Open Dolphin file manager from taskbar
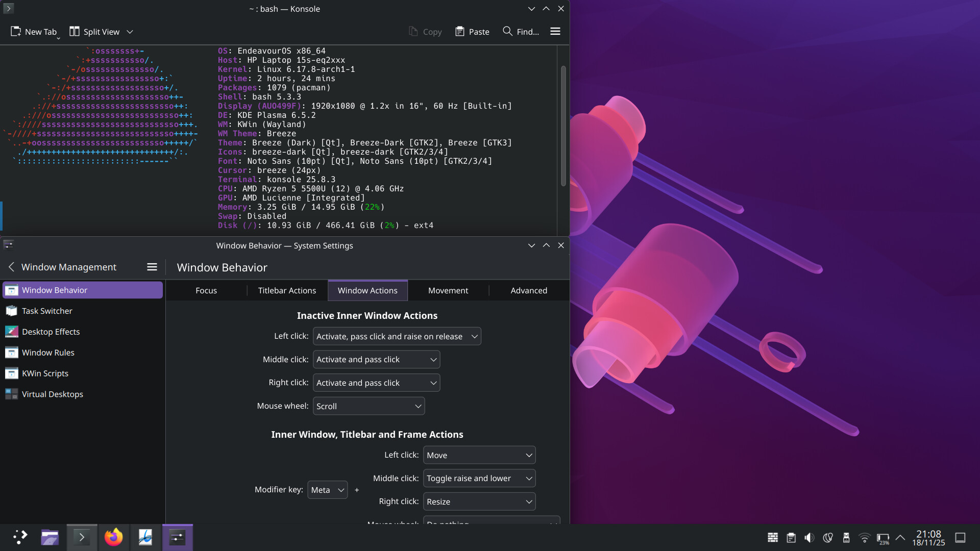Image resolution: width=980 pixels, height=551 pixels. click(x=50, y=537)
